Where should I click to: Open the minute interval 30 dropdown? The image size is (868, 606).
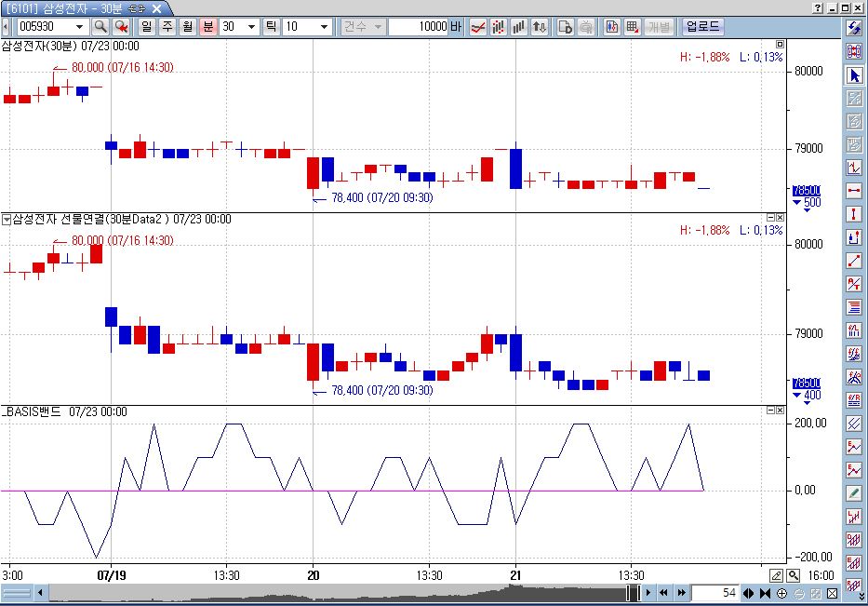[251, 27]
